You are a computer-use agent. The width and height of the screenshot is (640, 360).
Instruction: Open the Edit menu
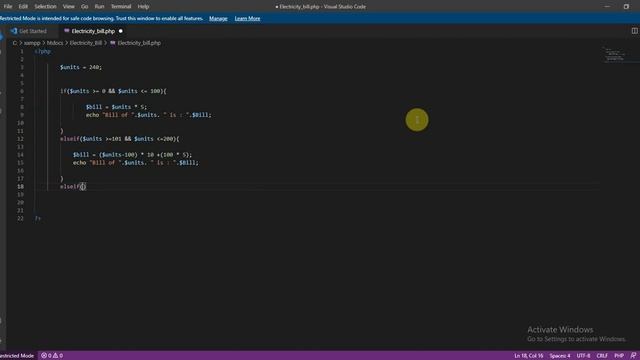coord(23,7)
